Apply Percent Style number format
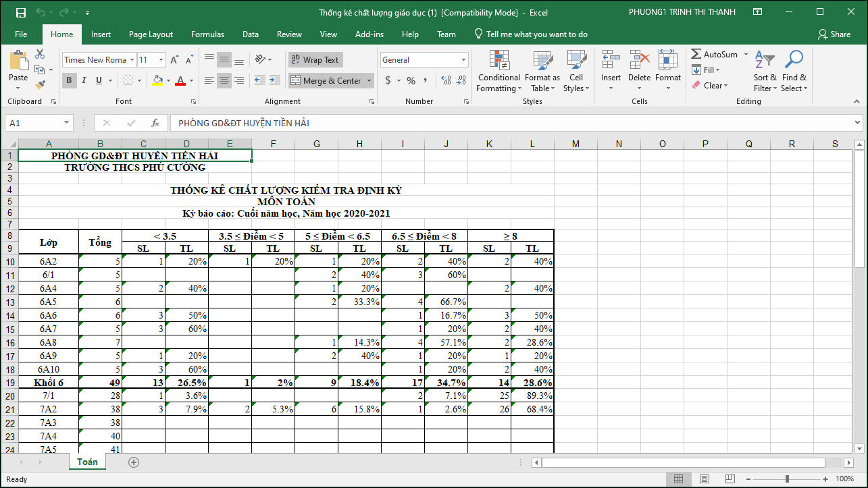This screenshot has height=488, width=868. click(411, 80)
